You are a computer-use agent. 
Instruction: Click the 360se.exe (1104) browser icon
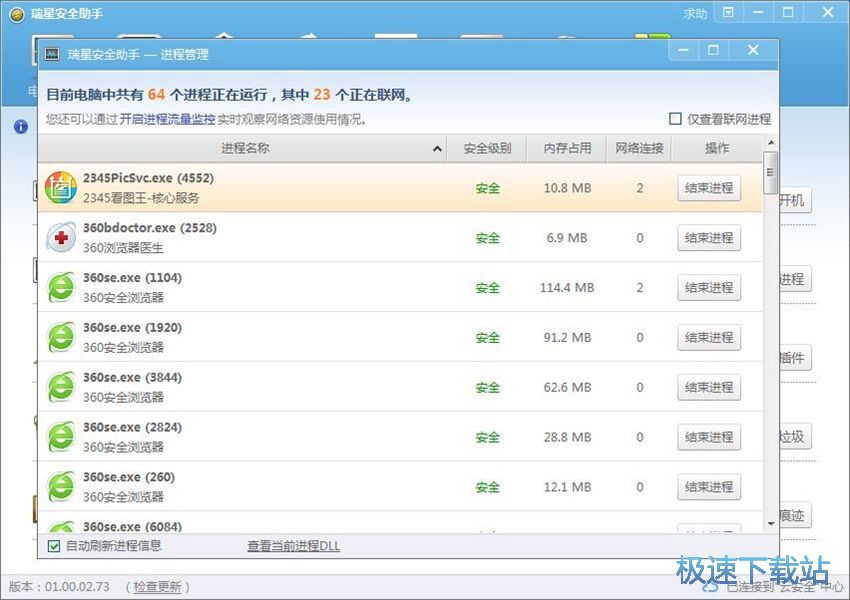[x=61, y=287]
